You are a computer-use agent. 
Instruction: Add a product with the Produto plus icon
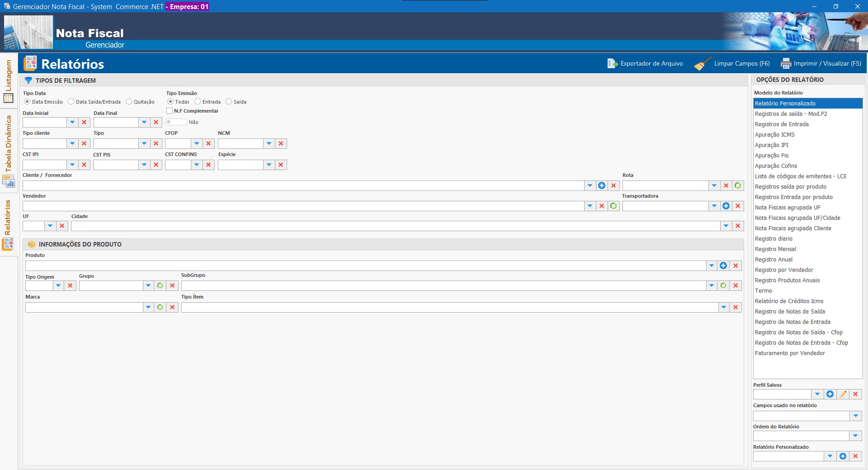(723, 266)
